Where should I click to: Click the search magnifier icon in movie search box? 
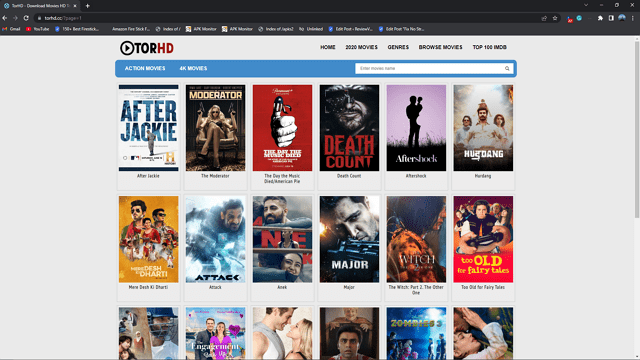pyautogui.click(x=507, y=69)
